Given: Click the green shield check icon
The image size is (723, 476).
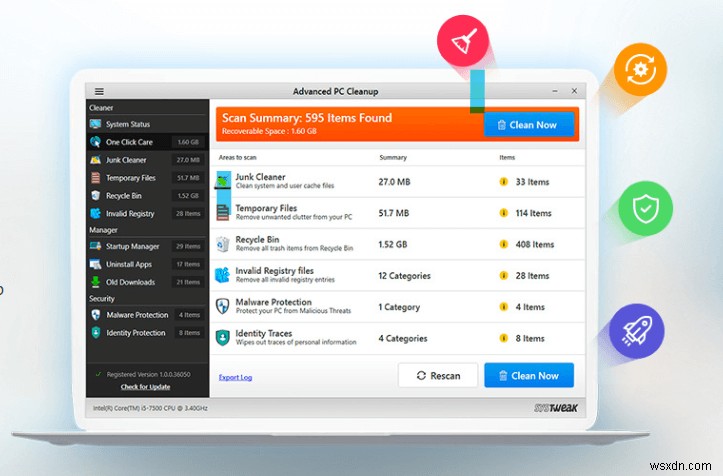Looking at the screenshot, I should pyautogui.click(x=645, y=208).
